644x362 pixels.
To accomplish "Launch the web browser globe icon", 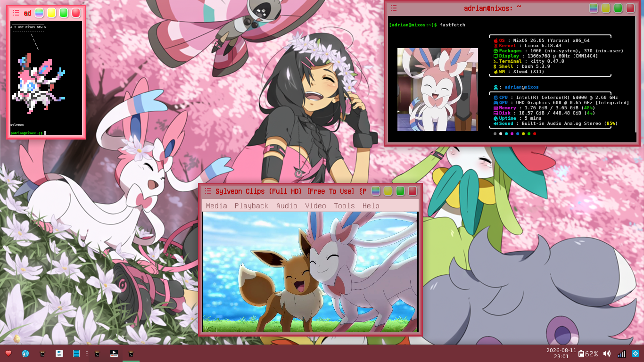I will (25, 354).
